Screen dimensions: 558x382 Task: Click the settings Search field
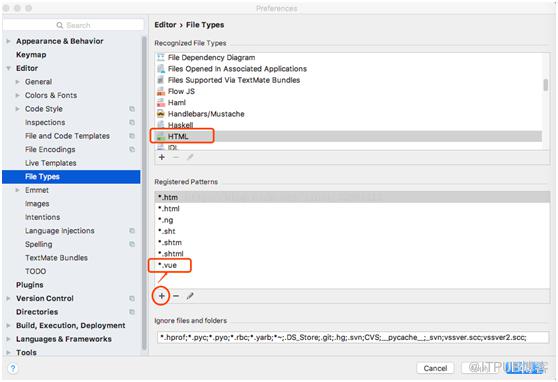[73, 25]
